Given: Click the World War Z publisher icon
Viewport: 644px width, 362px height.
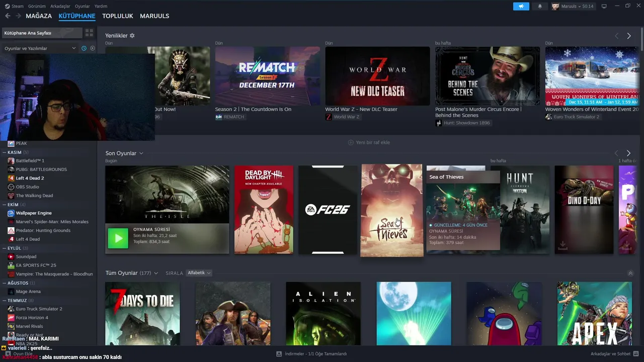Looking at the screenshot, I should point(329,117).
